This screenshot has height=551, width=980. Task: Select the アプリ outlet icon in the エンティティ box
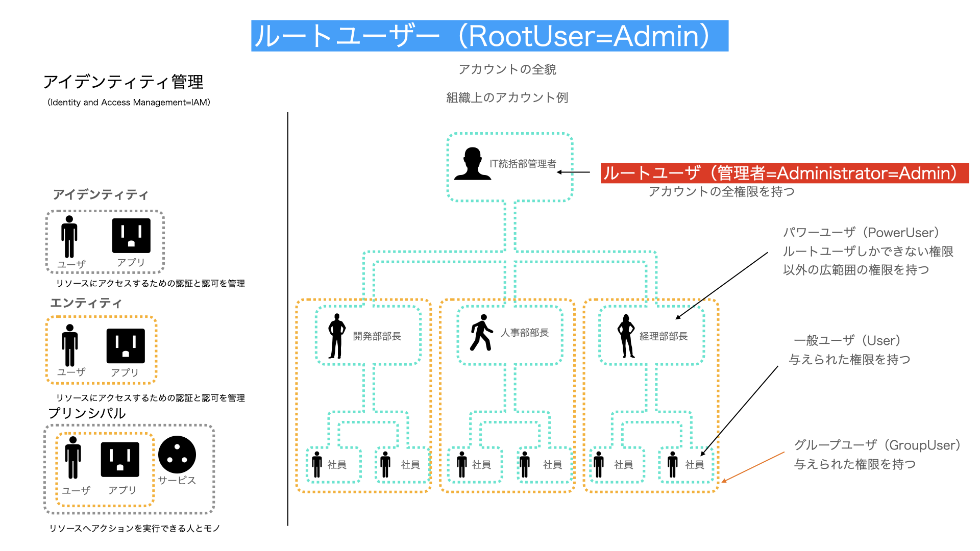126,346
